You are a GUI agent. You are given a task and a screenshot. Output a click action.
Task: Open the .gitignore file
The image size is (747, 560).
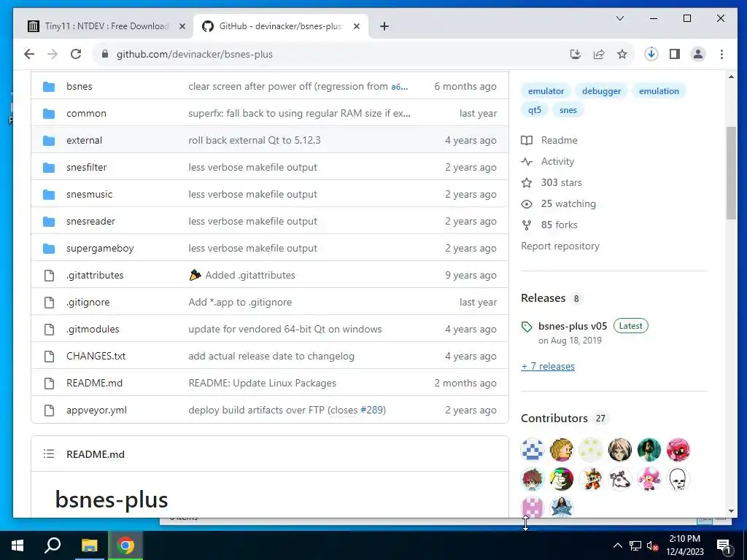coord(88,303)
